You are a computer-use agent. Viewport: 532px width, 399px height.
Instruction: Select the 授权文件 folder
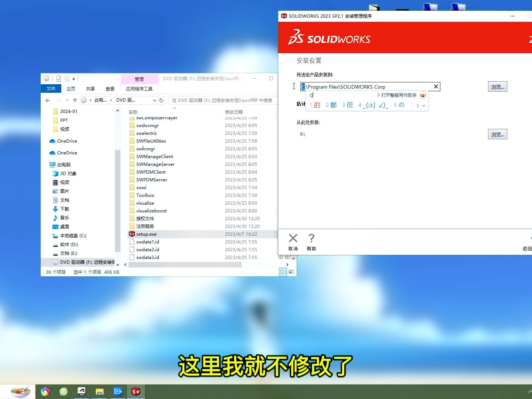tap(145, 218)
